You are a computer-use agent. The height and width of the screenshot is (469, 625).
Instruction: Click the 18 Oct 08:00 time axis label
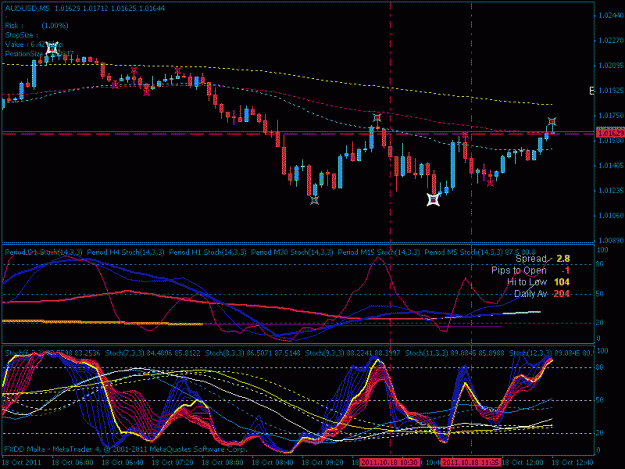pyautogui.click(x=222, y=463)
